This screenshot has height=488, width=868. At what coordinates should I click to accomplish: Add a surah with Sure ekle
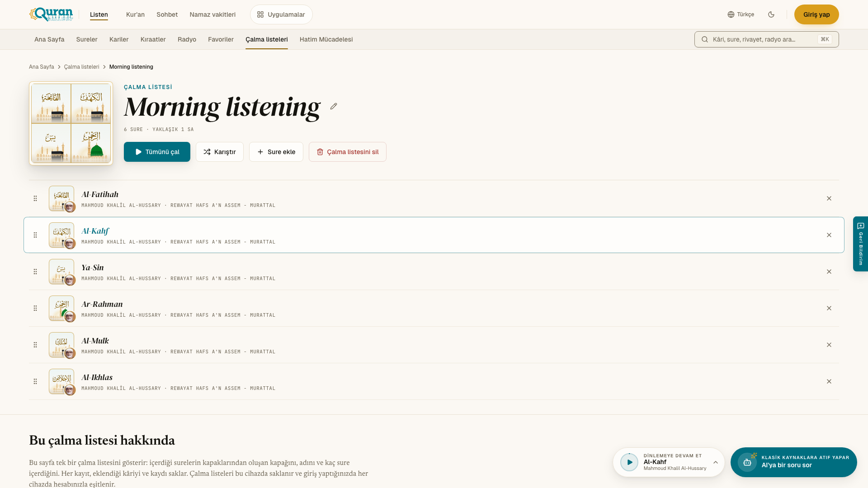coord(276,152)
